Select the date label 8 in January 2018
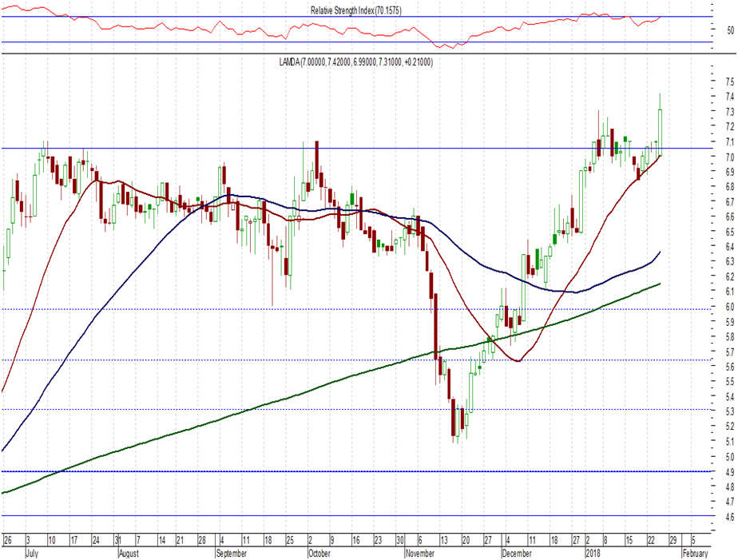The height and width of the screenshot is (560, 738). [x=605, y=540]
